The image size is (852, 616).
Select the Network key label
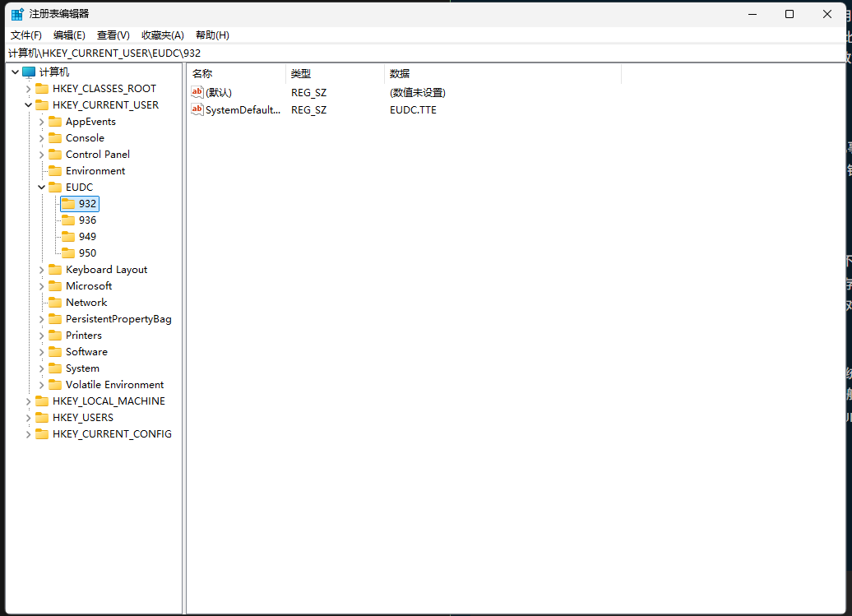click(x=86, y=303)
